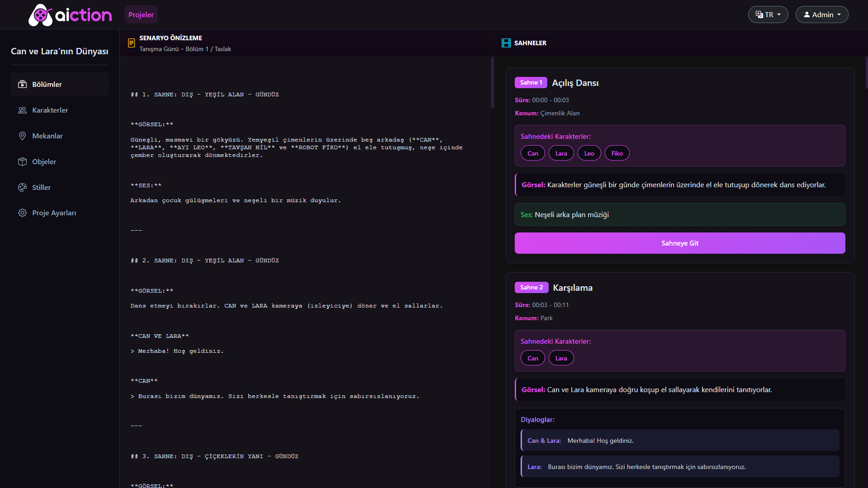The image size is (868, 488).
Task: Click the Can & Lara dialogue line
Action: pos(679,441)
